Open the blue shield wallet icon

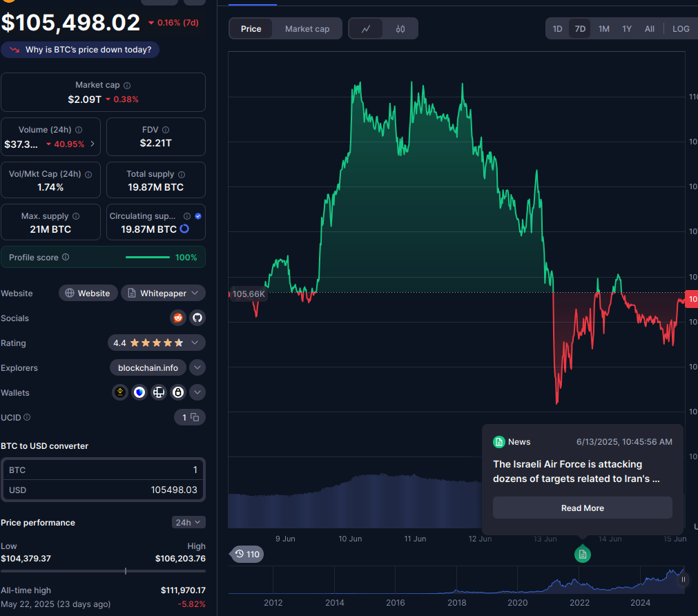coord(139,392)
